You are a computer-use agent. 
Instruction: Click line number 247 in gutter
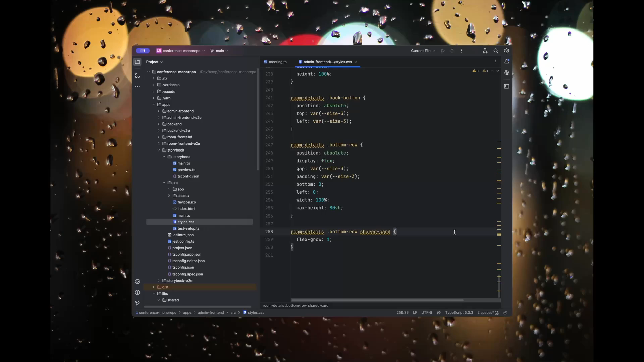(269, 145)
